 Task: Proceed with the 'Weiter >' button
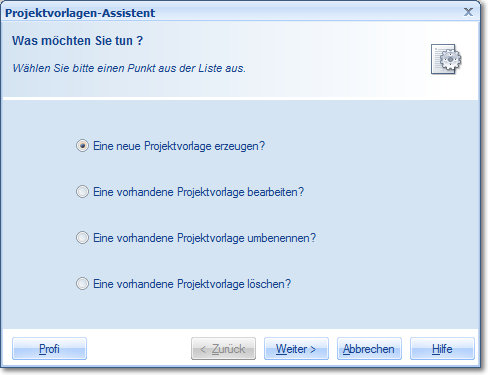click(x=296, y=349)
